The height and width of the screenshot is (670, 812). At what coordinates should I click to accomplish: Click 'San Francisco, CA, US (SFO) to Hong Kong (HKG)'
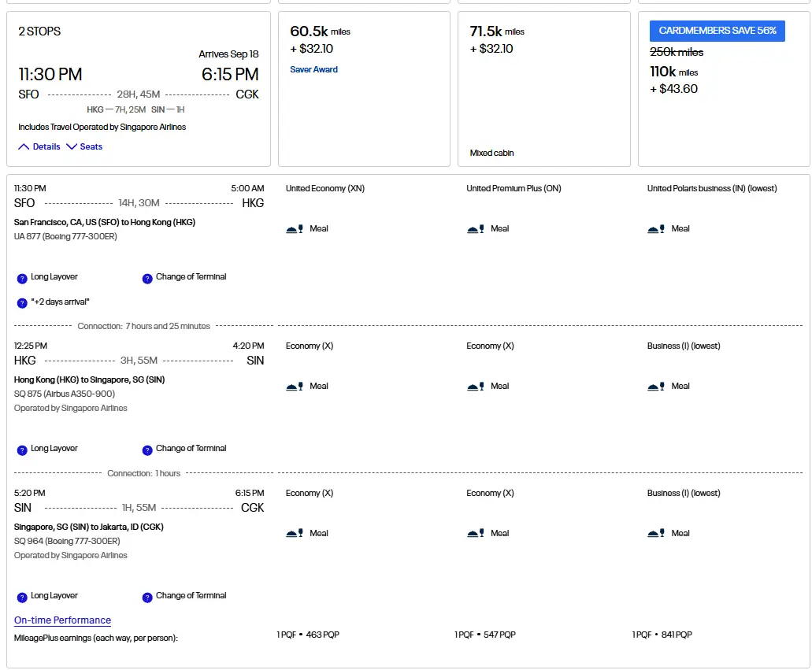pyautogui.click(x=105, y=222)
